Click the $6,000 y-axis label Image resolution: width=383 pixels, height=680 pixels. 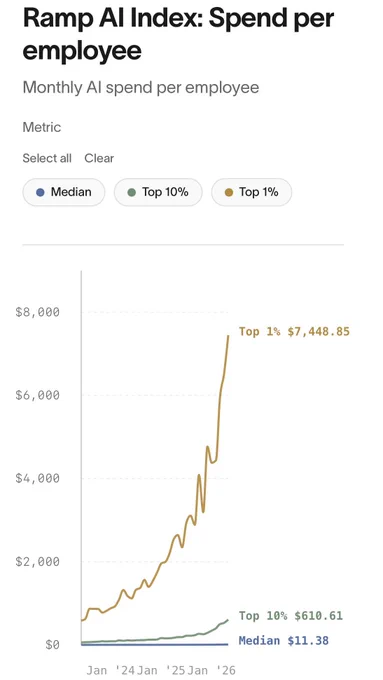[37, 395]
